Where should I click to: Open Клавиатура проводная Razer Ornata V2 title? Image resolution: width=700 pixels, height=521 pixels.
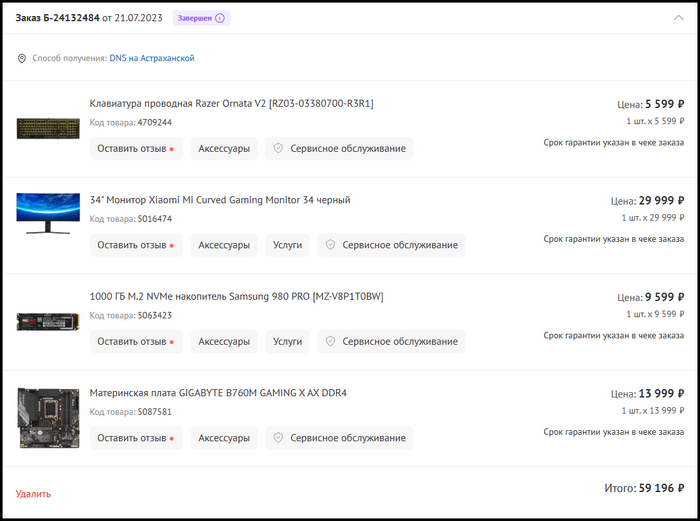pyautogui.click(x=231, y=104)
